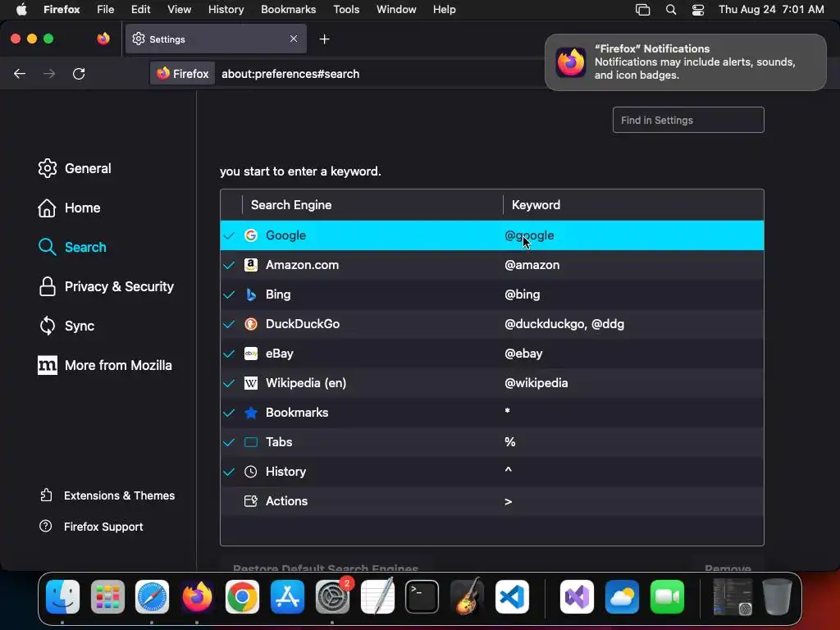Image resolution: width=840 pixels, height=630 pixels.
Task: Open Terminal from the Dock
Action: [422, 597]
